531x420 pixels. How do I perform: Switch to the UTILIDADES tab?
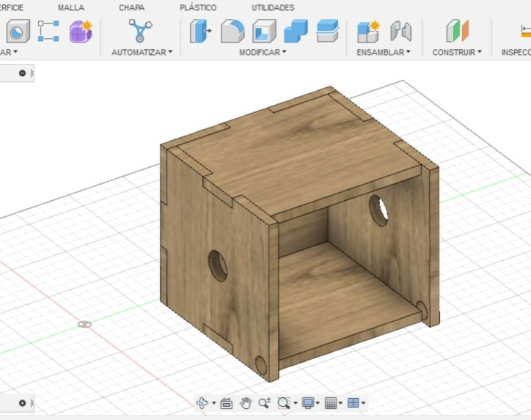(x=273, y=7)
